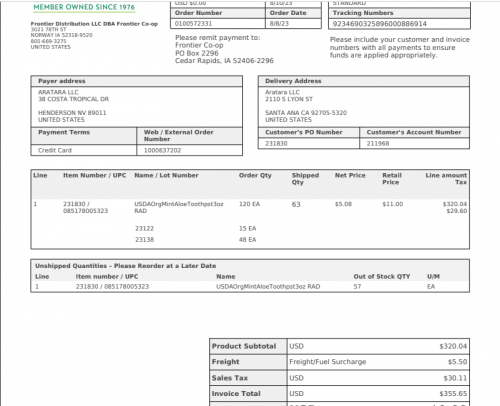Select customer account number 211968
Screen dimensions: 500x406
(x=378, y=144)
